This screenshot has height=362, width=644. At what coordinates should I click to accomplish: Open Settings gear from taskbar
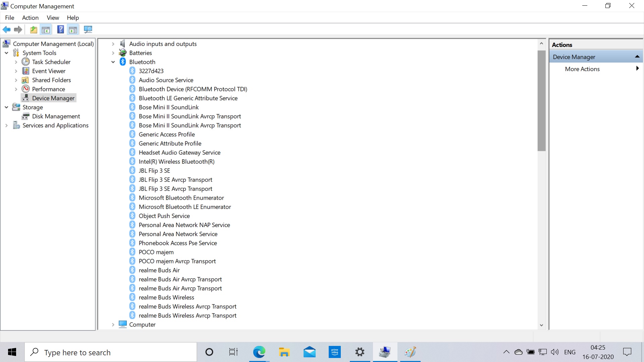click(360, 352)
